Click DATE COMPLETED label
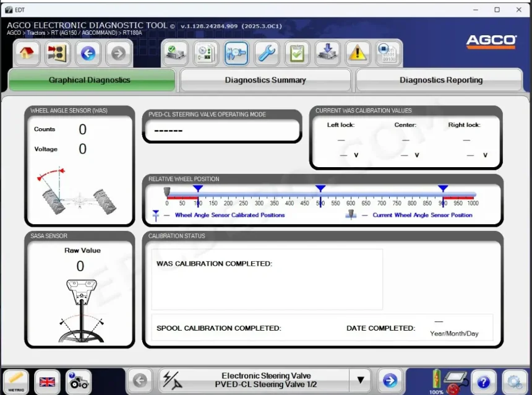 380,328
